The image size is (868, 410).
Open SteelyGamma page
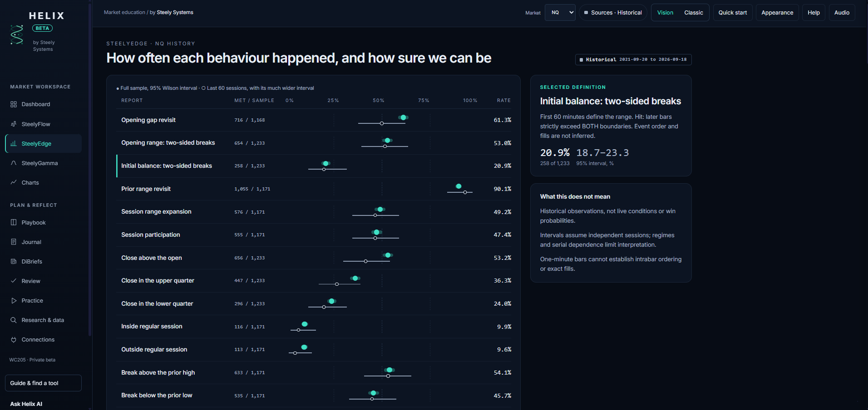[43, 163]
